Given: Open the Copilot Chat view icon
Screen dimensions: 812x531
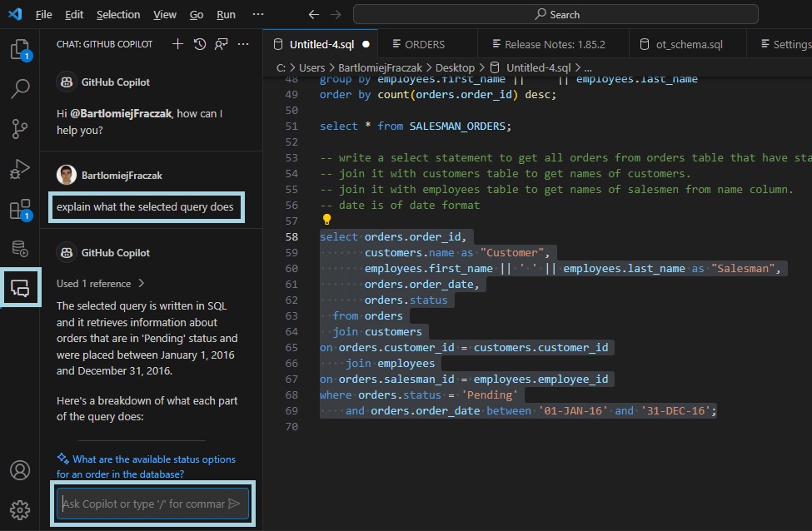Looking at the screenshot, I should pyautogui.click(x=20, y=288).
